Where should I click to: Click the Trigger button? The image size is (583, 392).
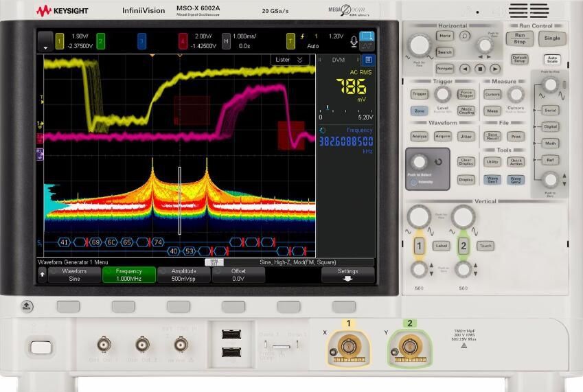coord(420,94)
